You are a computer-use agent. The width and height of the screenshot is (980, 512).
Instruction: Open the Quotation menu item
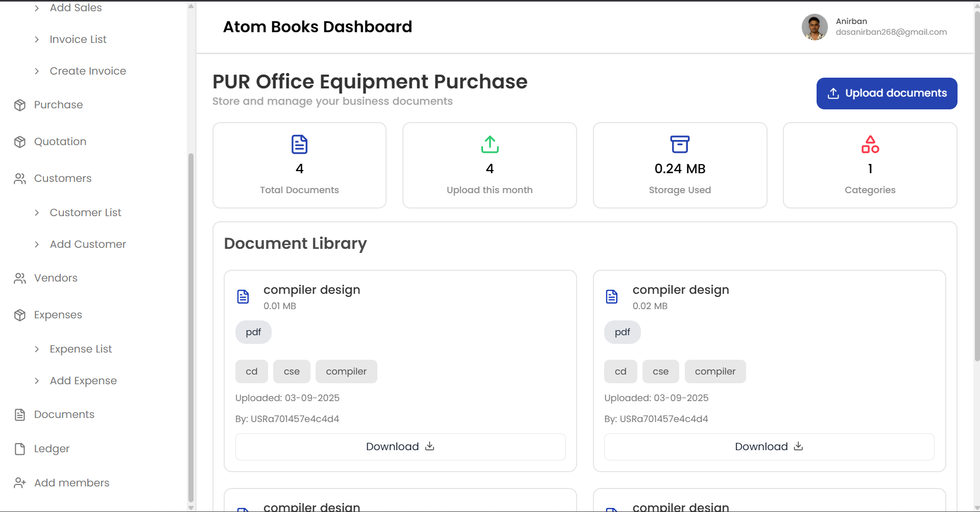tap(60, 142)
